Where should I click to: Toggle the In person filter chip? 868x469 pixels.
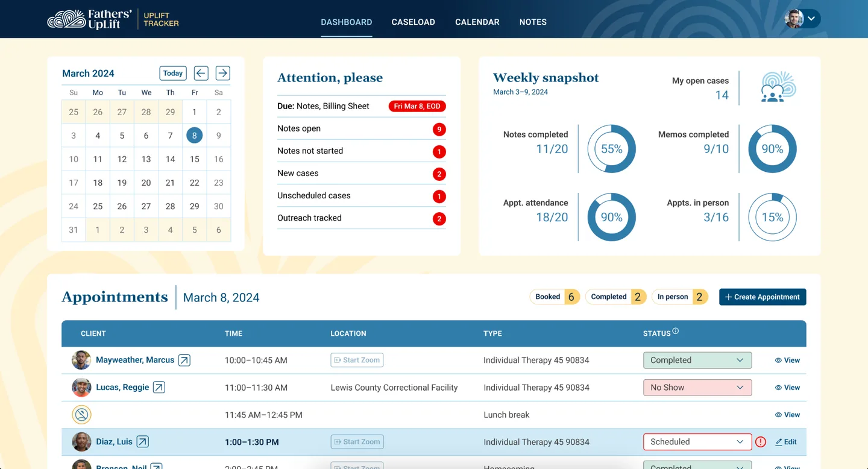pos(679,297)
